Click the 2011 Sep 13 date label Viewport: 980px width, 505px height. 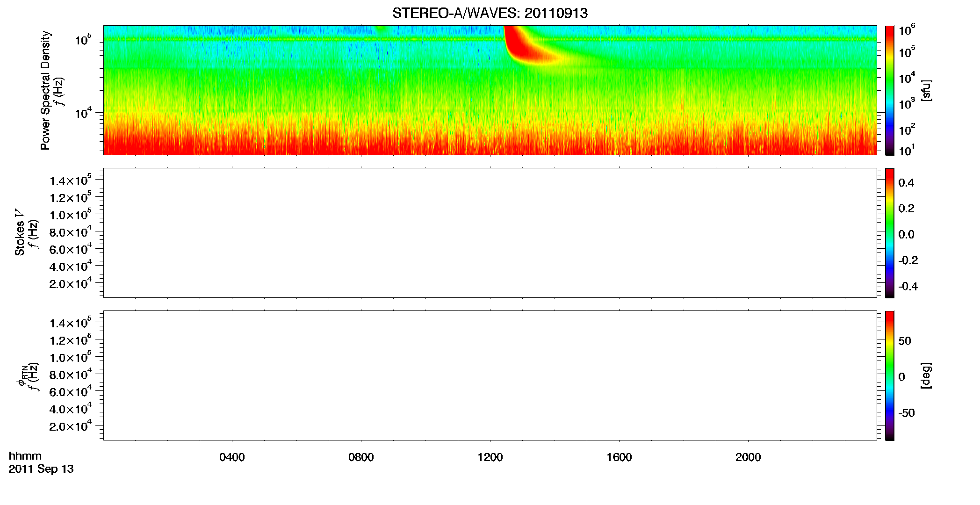click(41, 469)
